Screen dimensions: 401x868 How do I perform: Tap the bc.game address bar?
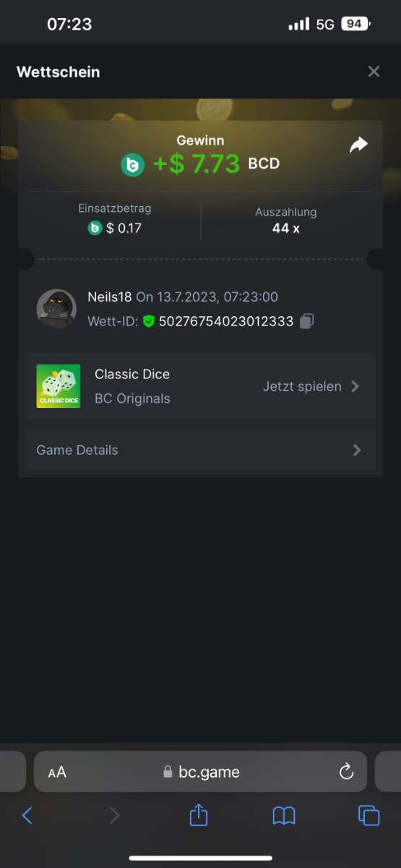200,772
